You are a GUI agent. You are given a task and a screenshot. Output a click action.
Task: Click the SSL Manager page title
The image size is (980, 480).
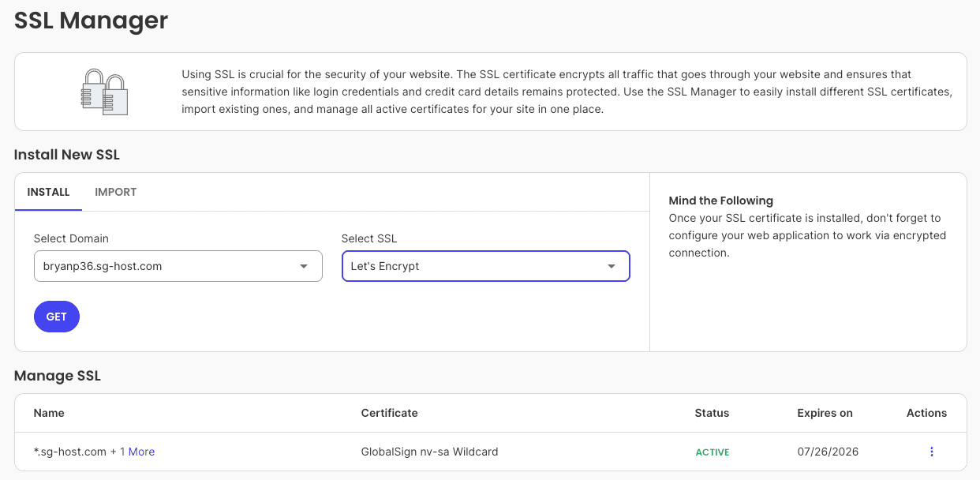pyautogui.click(x=92, y=20)
